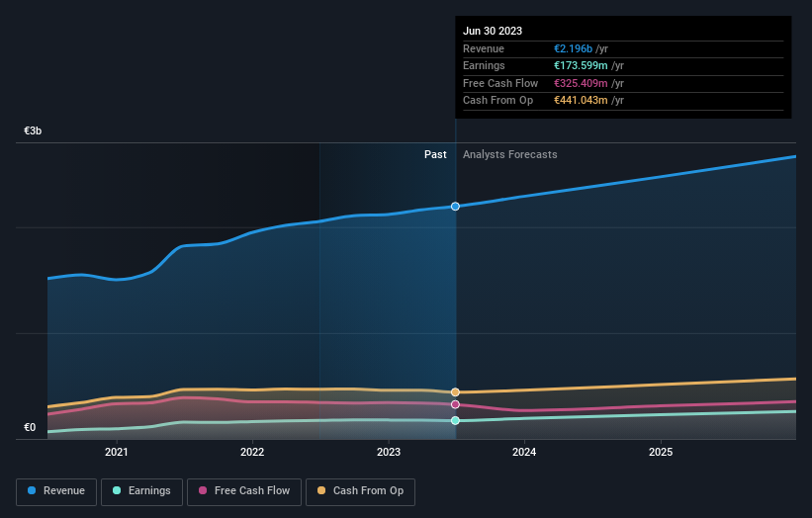The image size is (812, 518).
Task: Click the Jun 30 2023 tooltip date
Action: point(493,31)
